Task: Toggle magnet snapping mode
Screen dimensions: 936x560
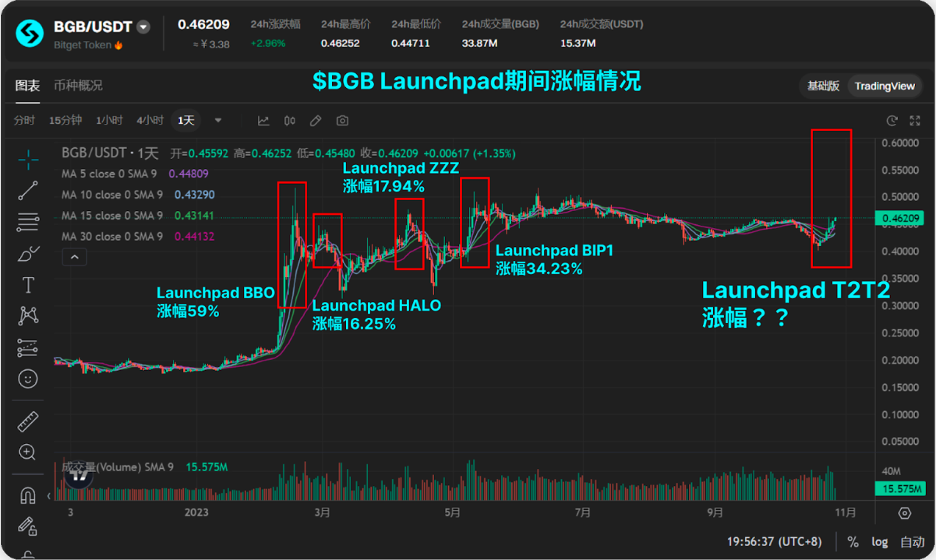Action: [28, 495]
